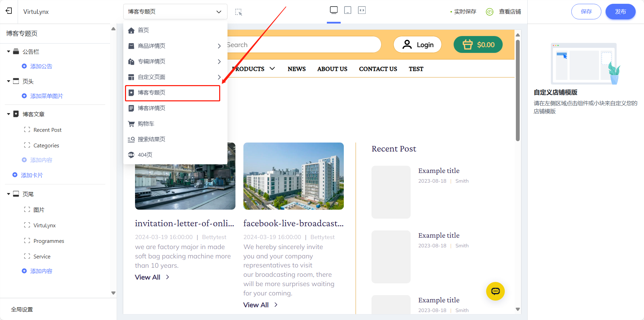Switch to desktop preview mode
This screenshot has height=320, width=644.
(x=334, y=10)
